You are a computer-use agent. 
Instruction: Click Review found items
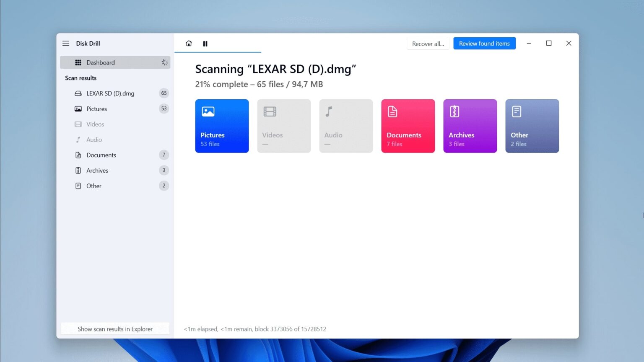[484, 43]
